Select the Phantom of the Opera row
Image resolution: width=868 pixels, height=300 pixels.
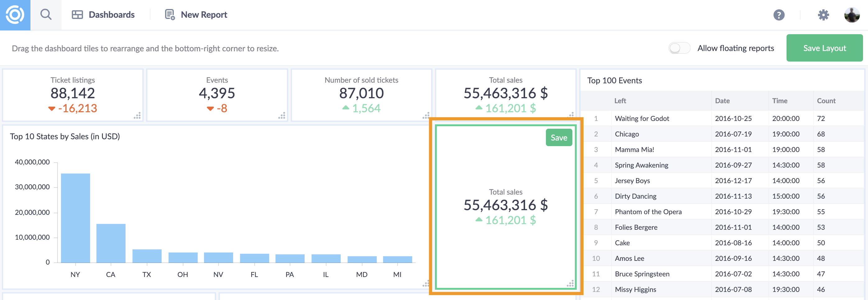pos(722,211)
